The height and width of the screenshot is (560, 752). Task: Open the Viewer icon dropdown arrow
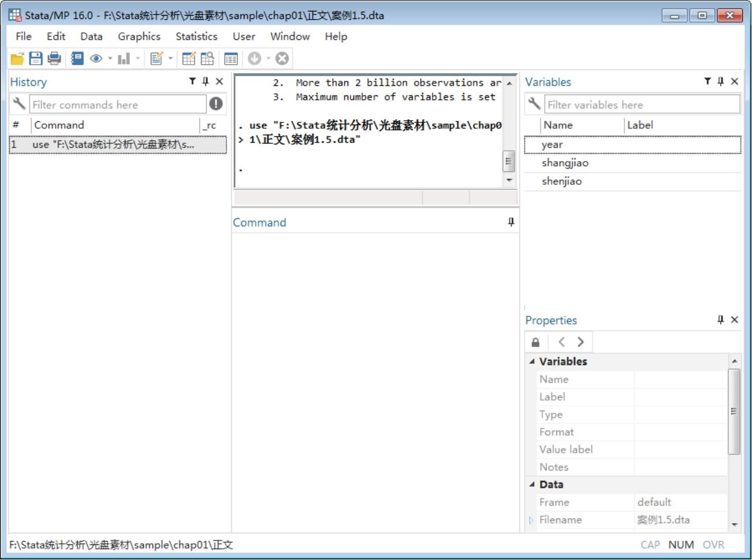[110, 58]
